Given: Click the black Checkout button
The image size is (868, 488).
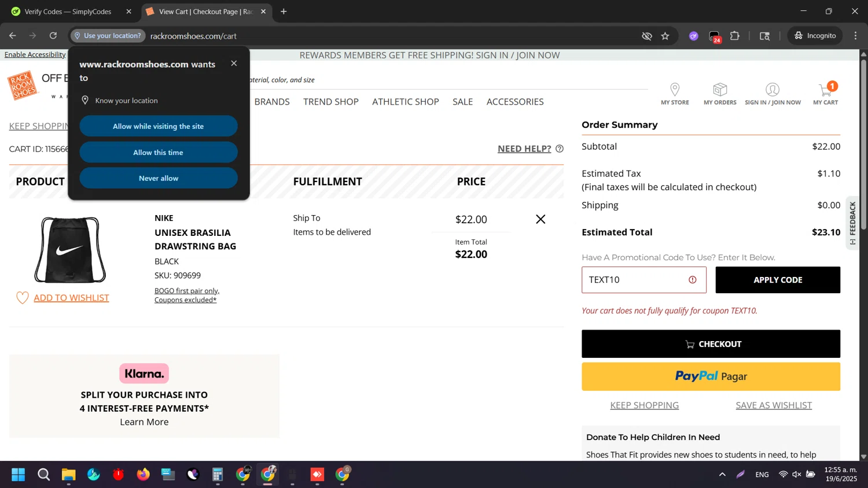Looking at the screenshot, I should pyautogui.click(x=711, y=344).
